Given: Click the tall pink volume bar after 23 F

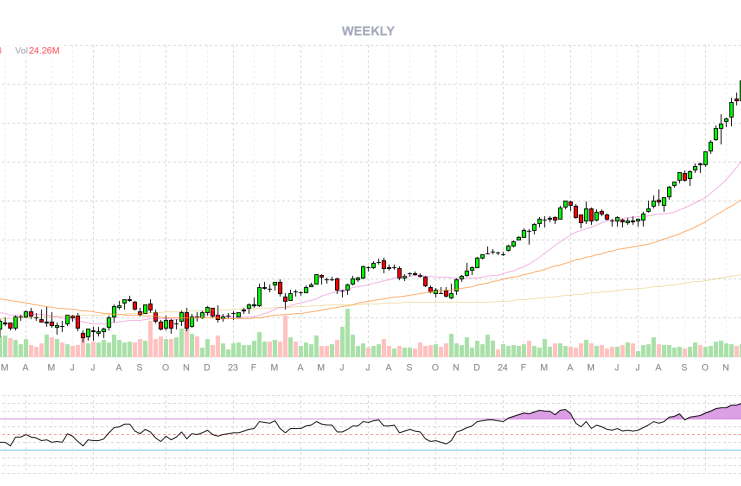Looking at the screenshot, I should [x=285, y=336].
